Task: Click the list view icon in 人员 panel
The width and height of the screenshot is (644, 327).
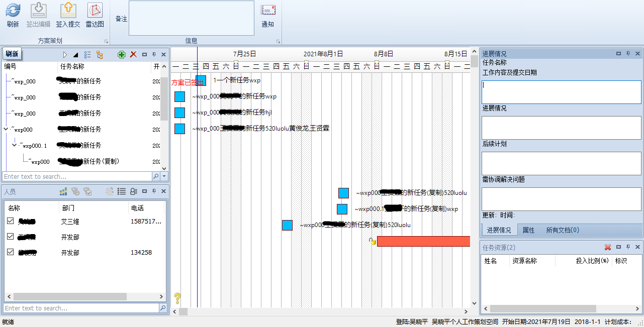Action: pyautogui.click(x=121, y=191)
